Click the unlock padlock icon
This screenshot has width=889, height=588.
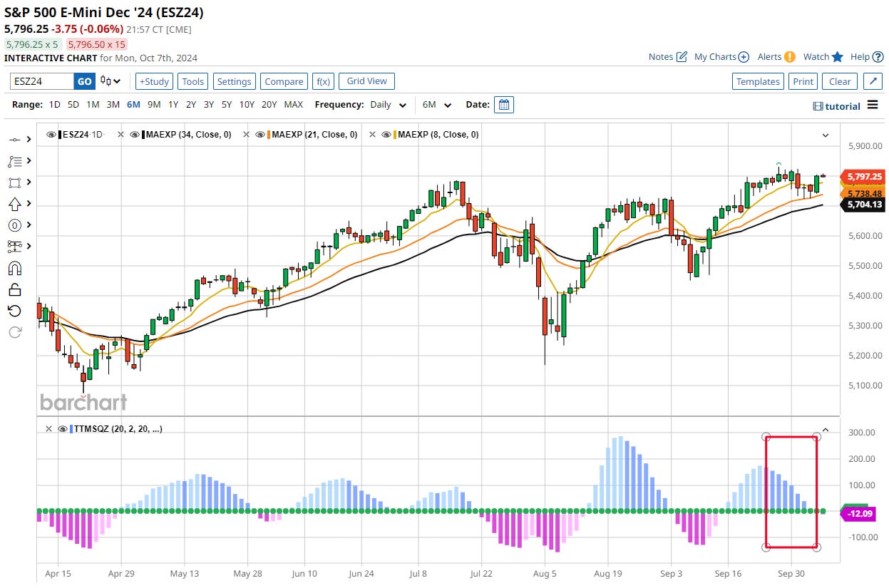pyautogui.click(x=14, y=289)
